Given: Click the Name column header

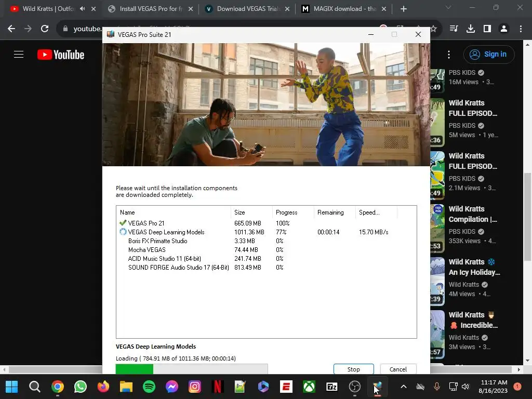Looking at the screenshot, I should coord(174,212).
